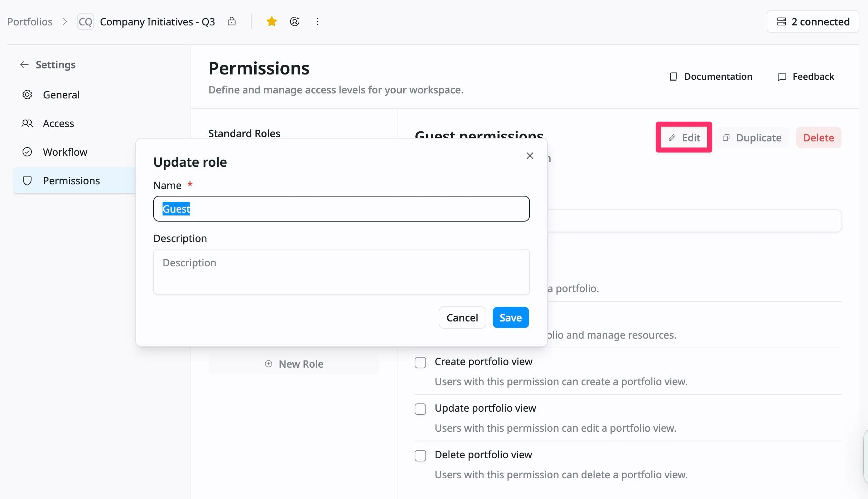868x499 pixels.
Task: Open the three-dot more options menu
Action: coord(318,21)
